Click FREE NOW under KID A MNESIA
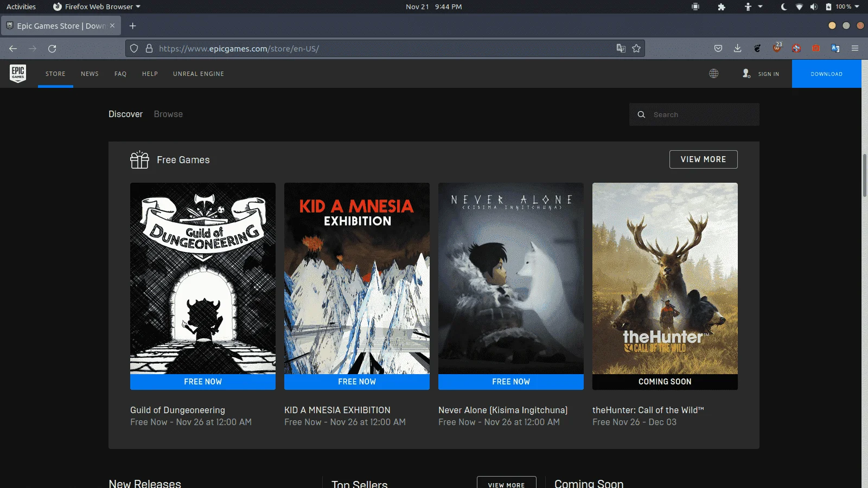The height and width of the screenshot is (488, 868). pyautogui.click(x=357, y=382)
